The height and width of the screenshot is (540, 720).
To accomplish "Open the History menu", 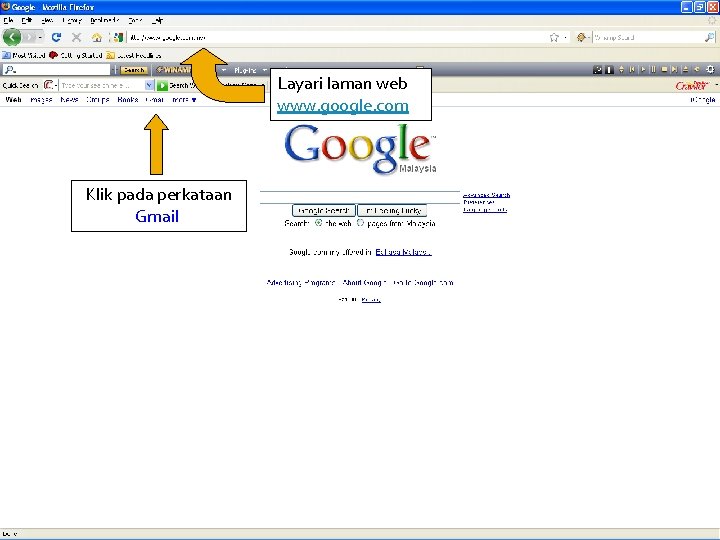I will pos(72,21).
